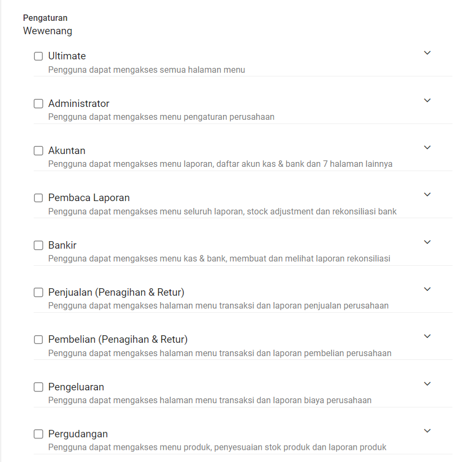Open the Akuntan chevron expander
The width and height of the screenshot is (476, 462).
(427, 148)
